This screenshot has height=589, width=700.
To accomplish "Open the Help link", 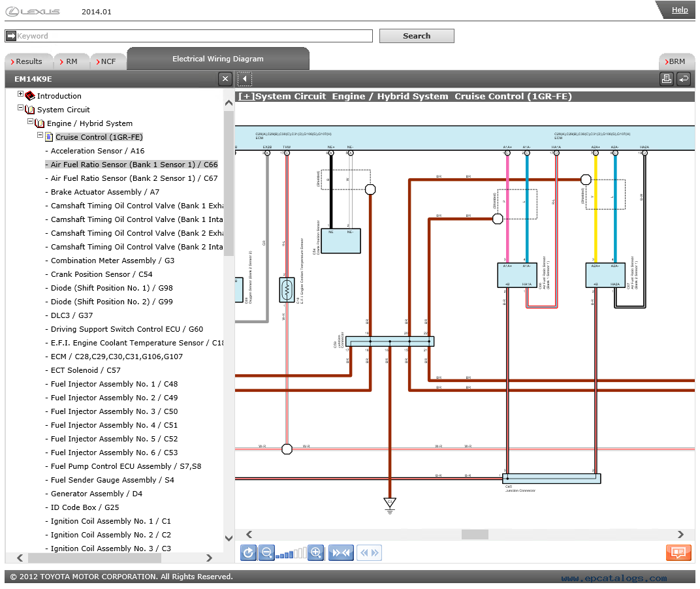I will [x=680, y=10].
